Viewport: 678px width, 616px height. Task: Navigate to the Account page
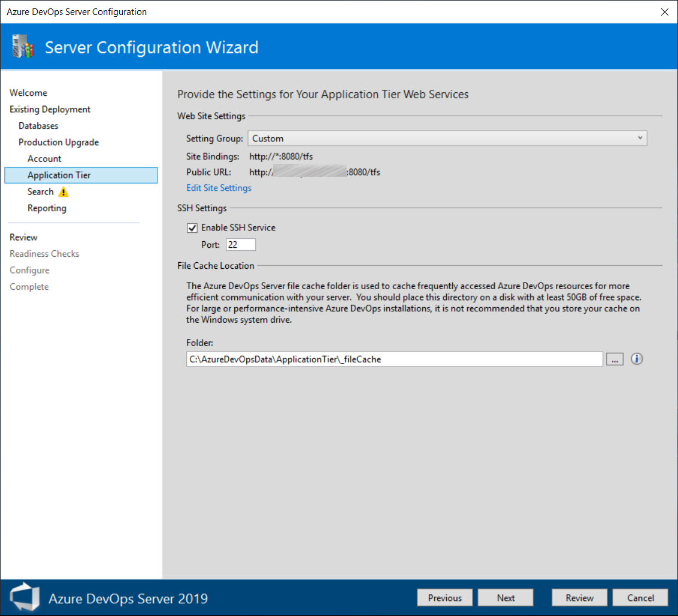pyautogui.click(x=44, y=159)
